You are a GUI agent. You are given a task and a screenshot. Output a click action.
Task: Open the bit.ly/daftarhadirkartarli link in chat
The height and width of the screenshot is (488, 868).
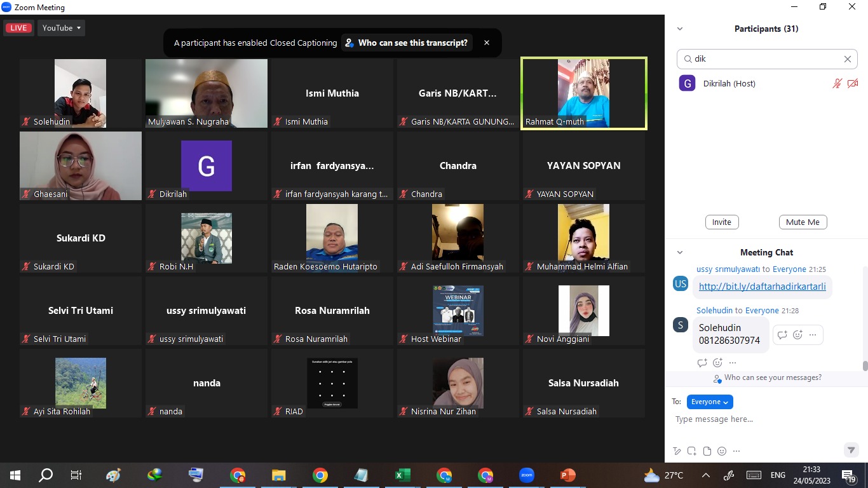(762, 287)
